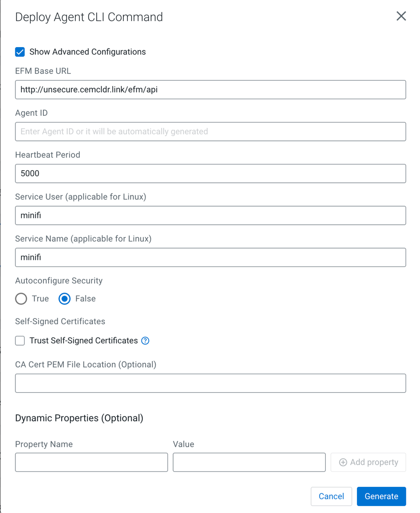Select the Service User text field
This screenshot has height=513, width=420.
pos(210,215)
